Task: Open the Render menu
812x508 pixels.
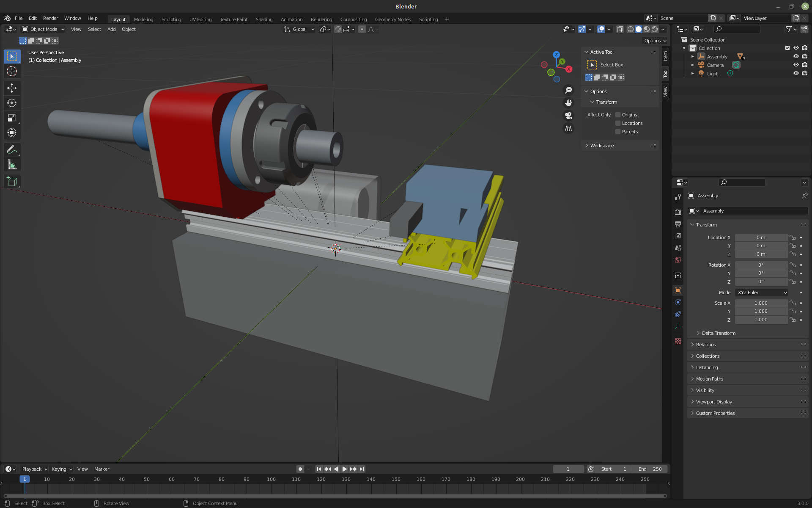Action: tap(50, 18)
